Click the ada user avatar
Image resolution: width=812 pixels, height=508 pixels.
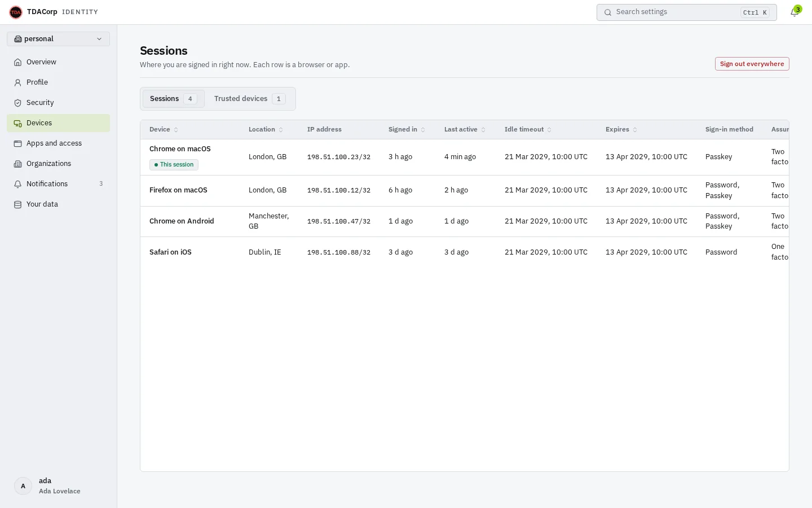[23, 486]
